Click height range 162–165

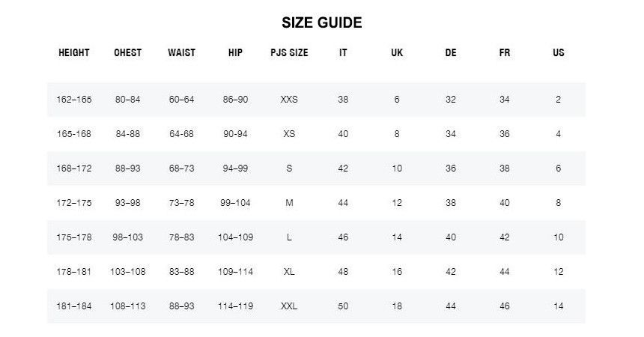pyautogui.click(x=74, y=100)
